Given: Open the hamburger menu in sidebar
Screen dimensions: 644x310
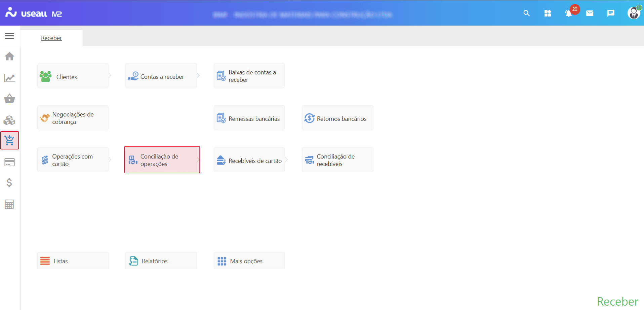Looking at the screenshot, I should coord(9,36).
